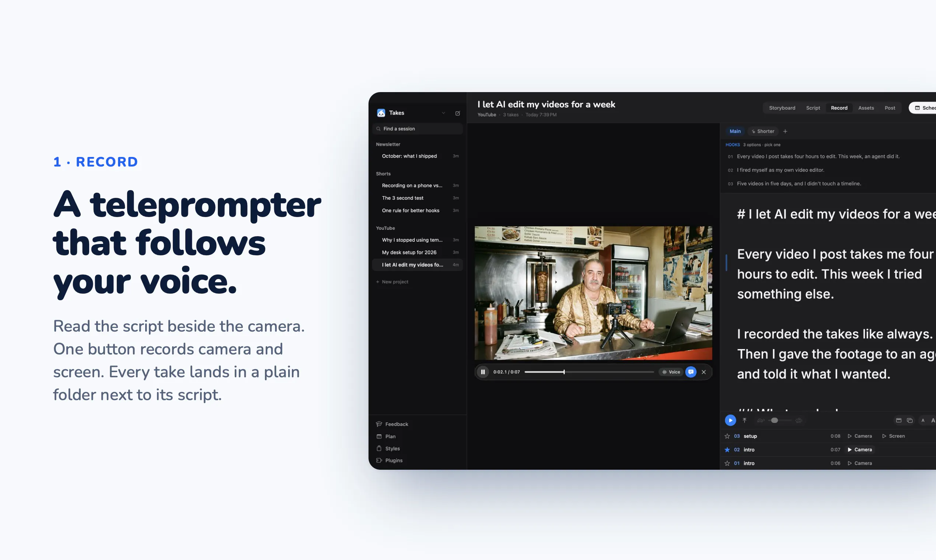Play Screen recording of take 03 setup
This screenshot has width=936, height=560.
pyautogui.click(x=893, y=436)
